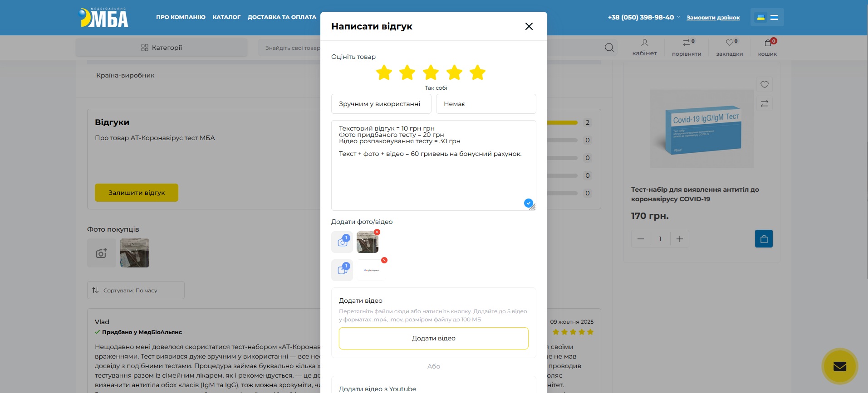Image resolution: width=868 pixels, height=393 pixels.
Task: Open the Сортувати: По часу dropdown
Action: click(x=136, y=290)
